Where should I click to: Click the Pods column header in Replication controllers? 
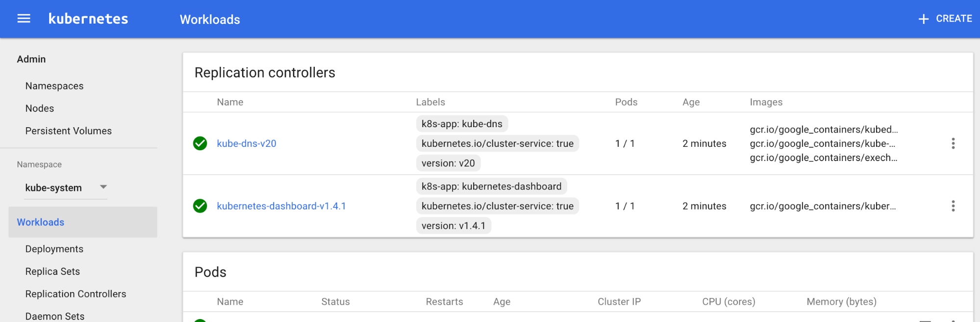626,102
